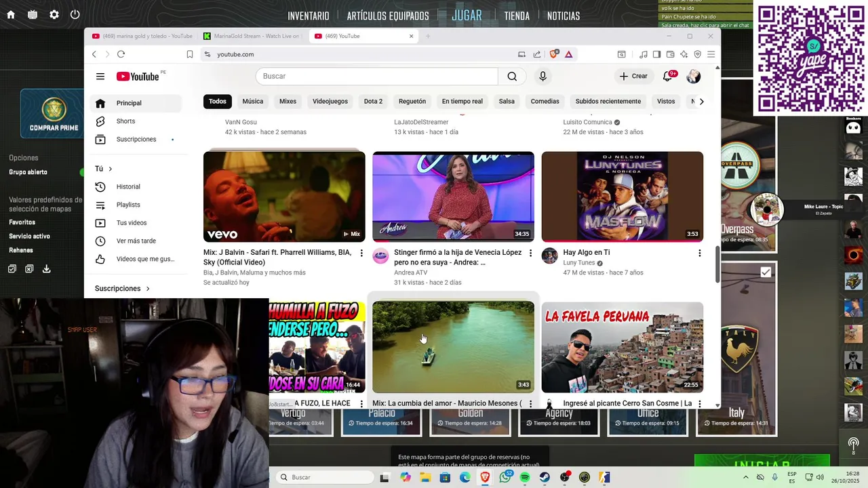This screenshot has width=868, height=488.
Task: Open the Luny Tunes channel link
Action: [578, 263]
